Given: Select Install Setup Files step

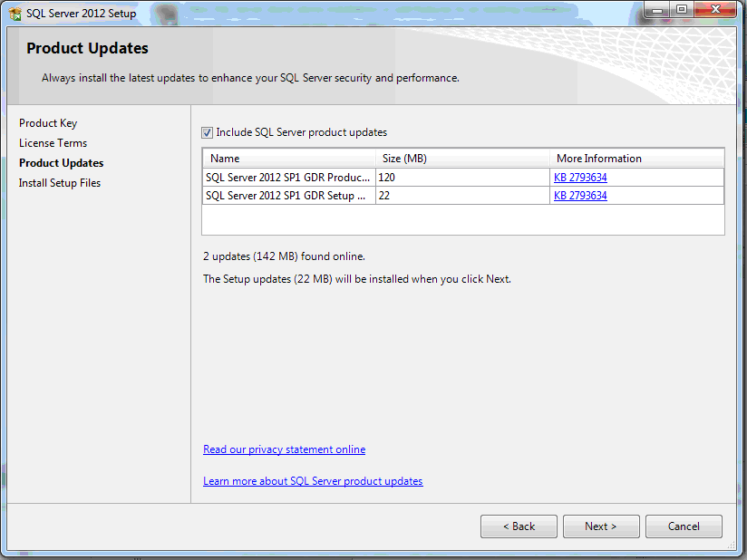Looking at the screenshot, I should tap(60, 183).
